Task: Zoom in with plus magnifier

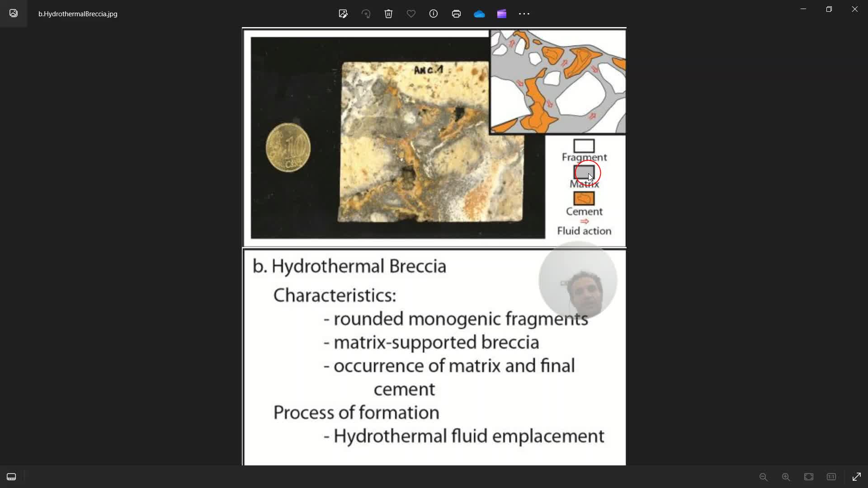Action: pos(786,477)
